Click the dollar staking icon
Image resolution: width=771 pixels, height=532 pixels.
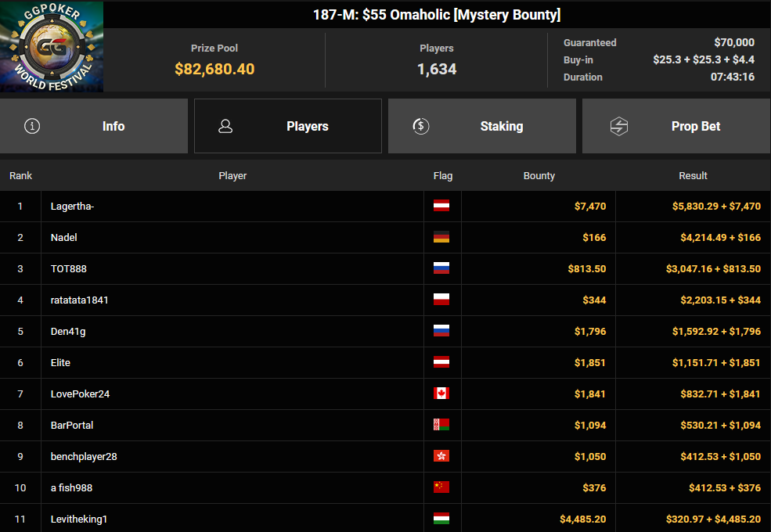coord(421,126)
